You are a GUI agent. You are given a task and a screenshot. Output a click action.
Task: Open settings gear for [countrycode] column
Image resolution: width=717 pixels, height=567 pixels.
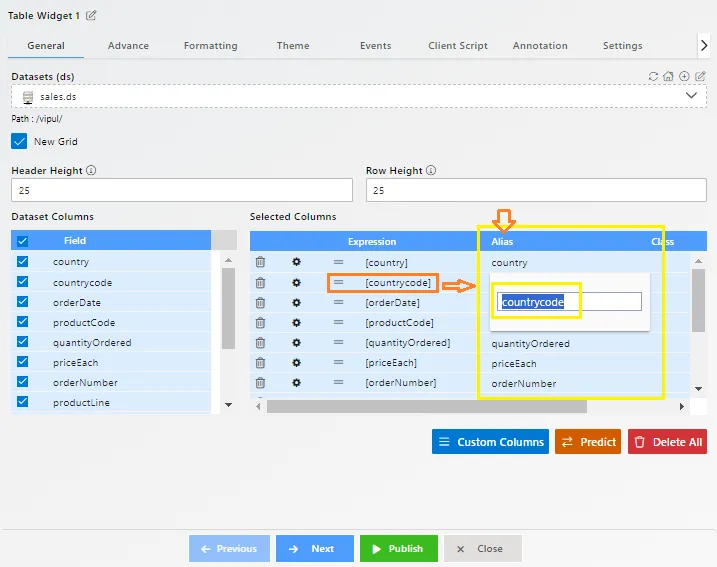click(296, 283)
